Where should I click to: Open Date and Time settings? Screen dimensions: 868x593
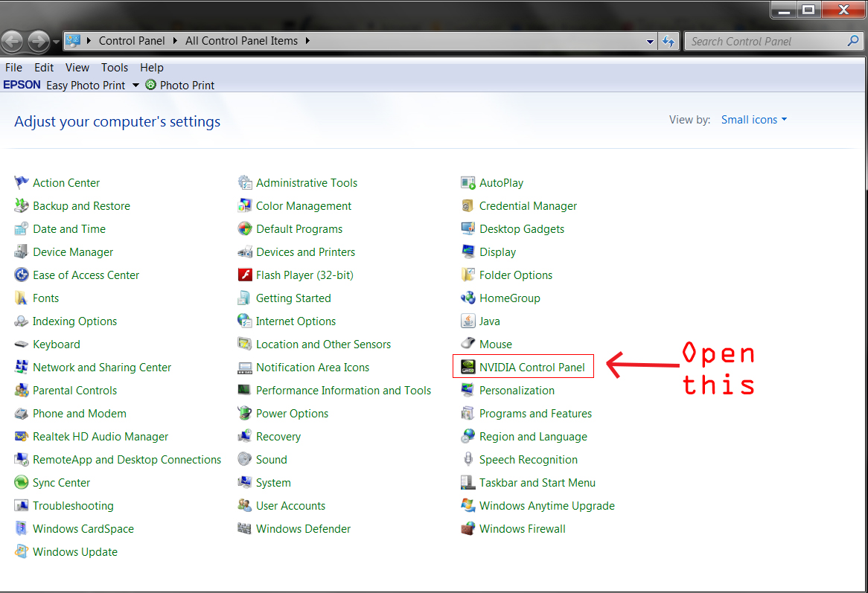click(69, 229)
